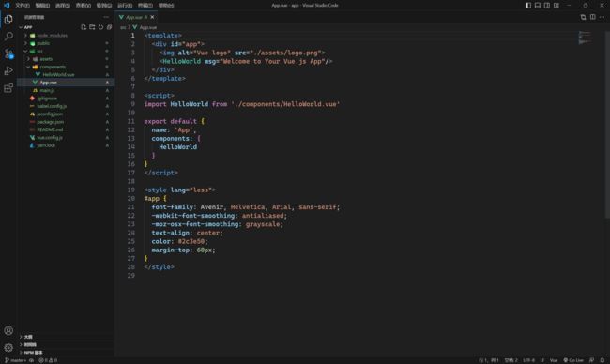Change indentation spaces setting in status bar
Viewport: 610px width, 364px height.
(511, 360)
